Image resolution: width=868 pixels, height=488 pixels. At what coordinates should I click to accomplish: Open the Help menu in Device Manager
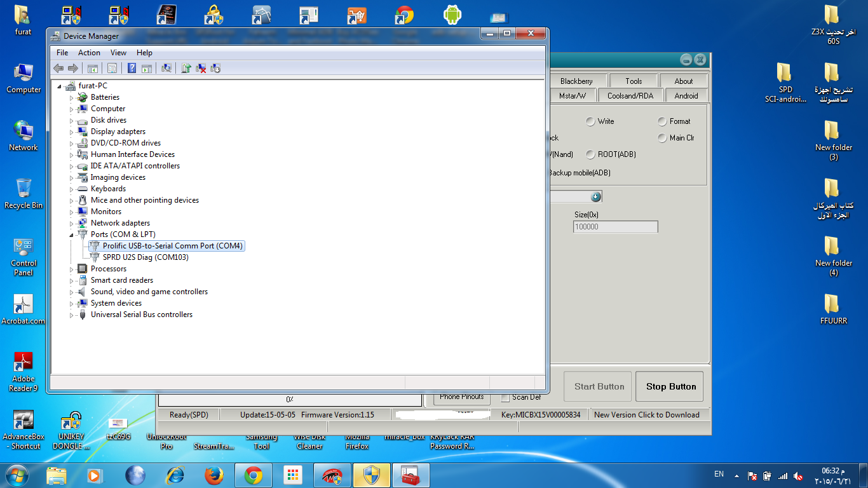144,53
